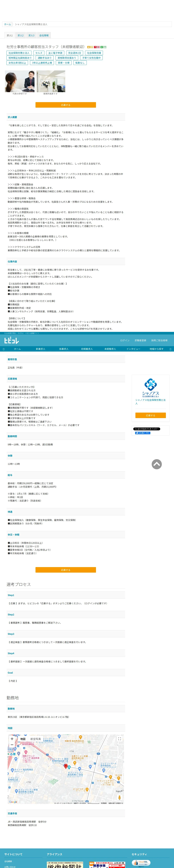Open 地域から探す in the navigation bar
The width and height of the screenshot is (174, 868).
[x=156, y=349]
